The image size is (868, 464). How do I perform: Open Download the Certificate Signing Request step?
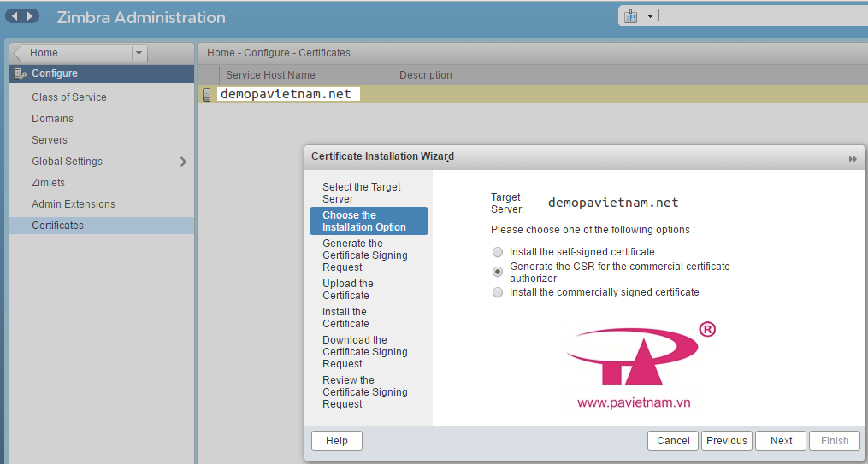tap(368, 352)
